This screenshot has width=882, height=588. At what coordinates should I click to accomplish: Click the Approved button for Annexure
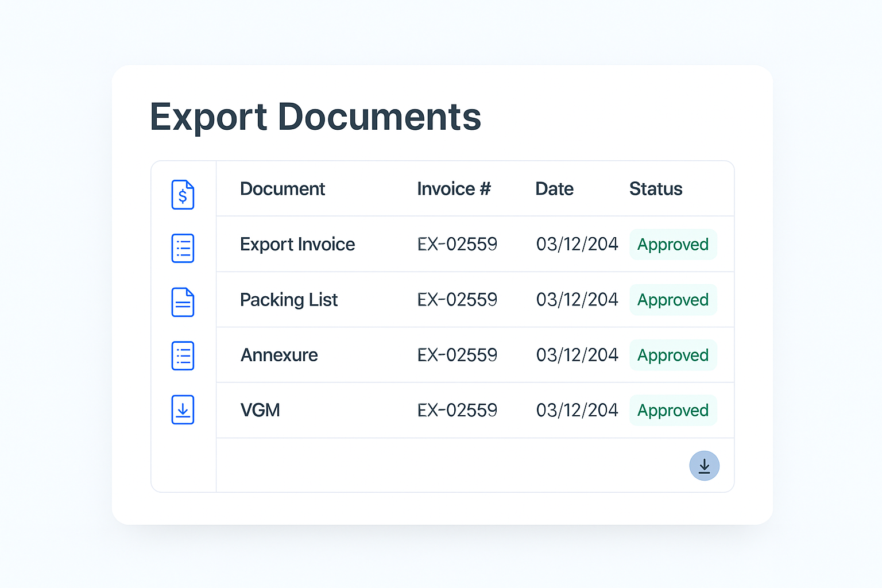[x=672, y=355]
